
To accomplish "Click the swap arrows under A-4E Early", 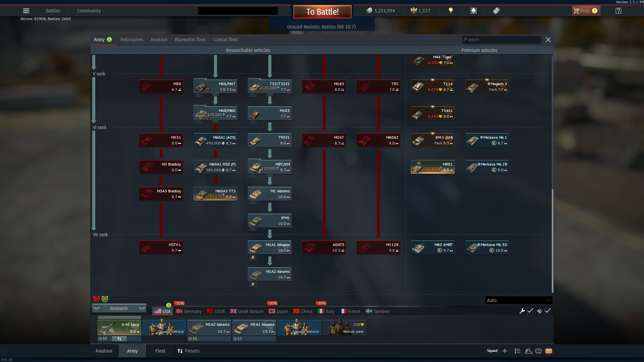I will [x=119, y=339].
